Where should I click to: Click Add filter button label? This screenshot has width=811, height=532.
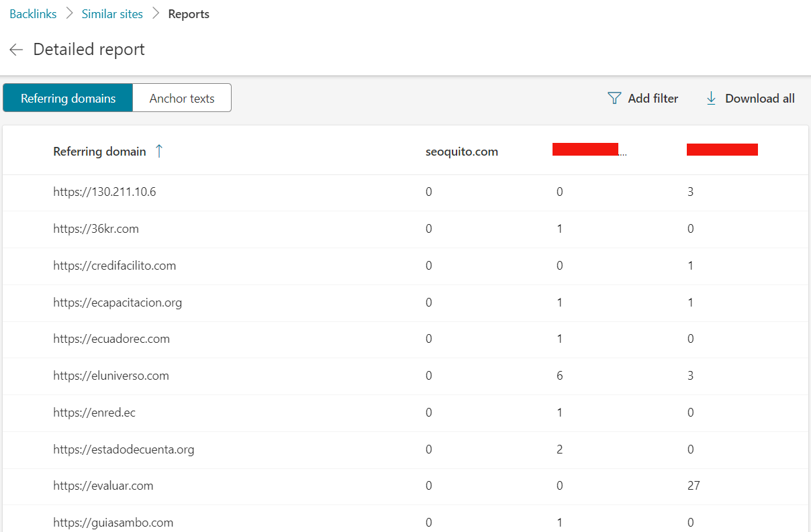pos(653,99)
